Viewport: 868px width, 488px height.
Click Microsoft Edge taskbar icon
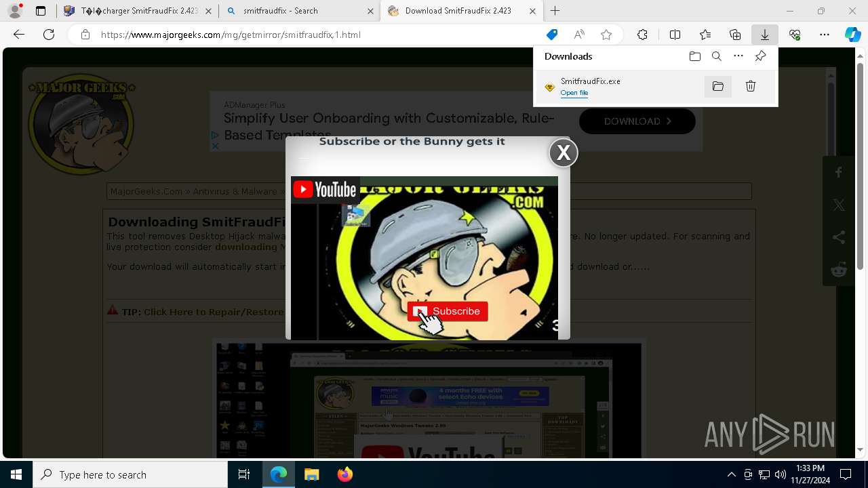(279, 474)
